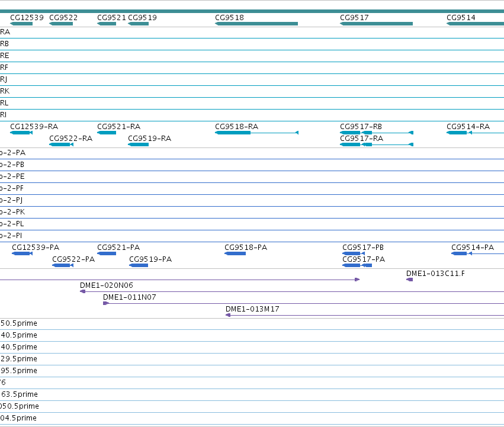
Task: Select the 63.5prime row label
Action: [19, 394]
